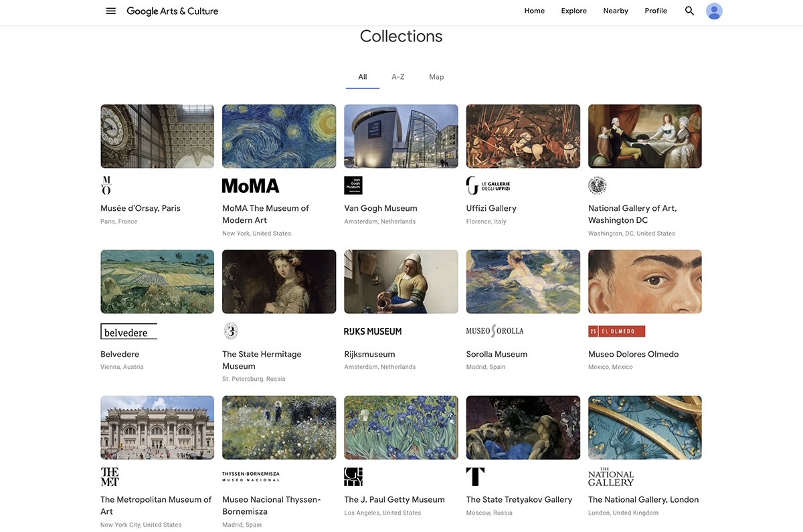Viewport: 803px width, 532px height.
Task: Open the Rijksmuseum title link
Action: [x=369, y=354]
